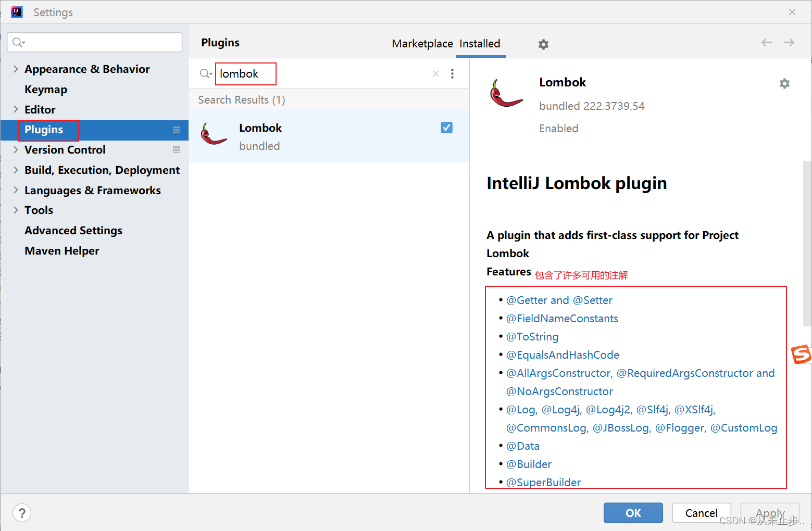Open the Plugins gear menu beside Installed
Screen dimensions: 812x531
(x=543, y=44)
